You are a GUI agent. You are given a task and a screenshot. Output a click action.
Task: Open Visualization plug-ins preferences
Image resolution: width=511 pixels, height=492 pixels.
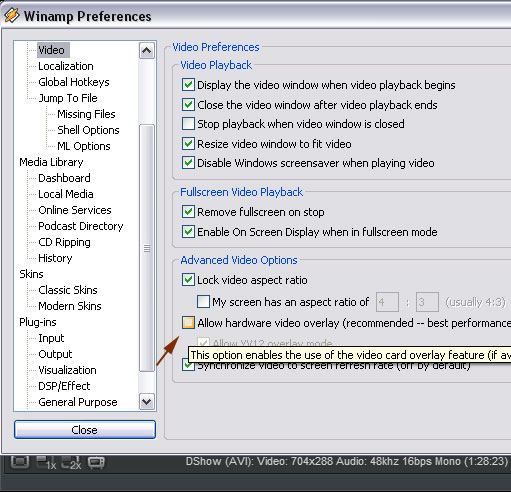(x=67, y=370)
